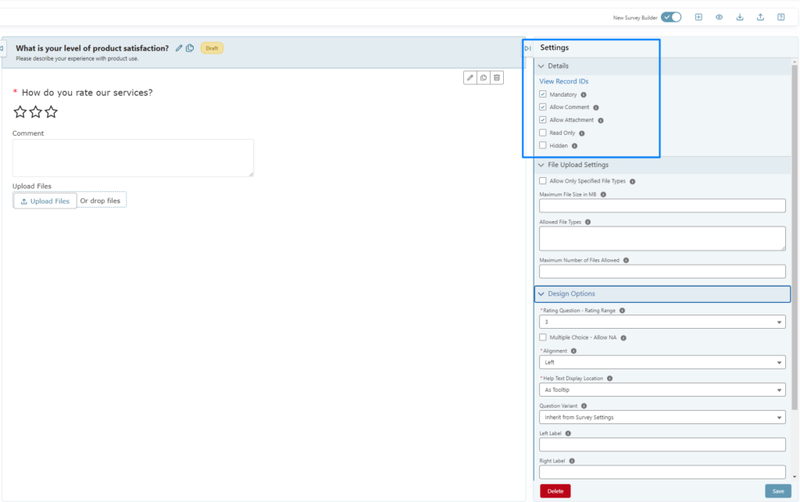Click the Save button
The image size is (800, 502).
778,491
